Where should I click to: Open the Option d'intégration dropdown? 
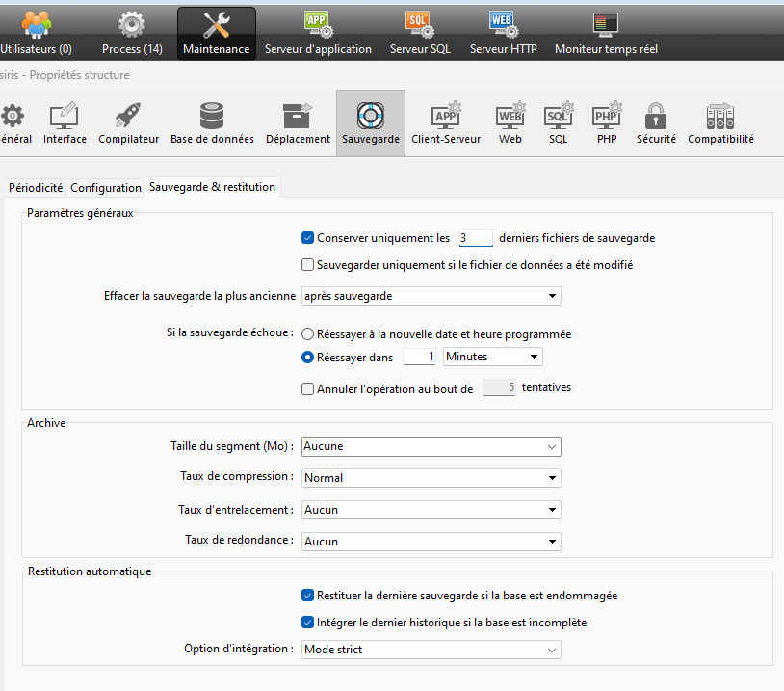click(431, 650)
